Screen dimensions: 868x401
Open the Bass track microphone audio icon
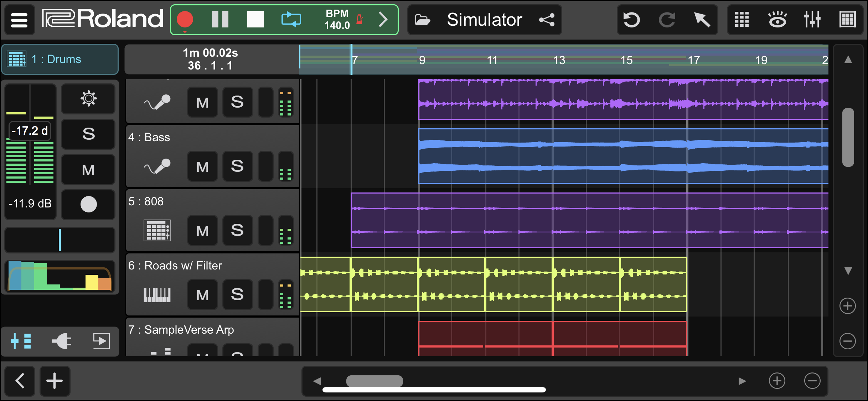click(x=157, y=166)
